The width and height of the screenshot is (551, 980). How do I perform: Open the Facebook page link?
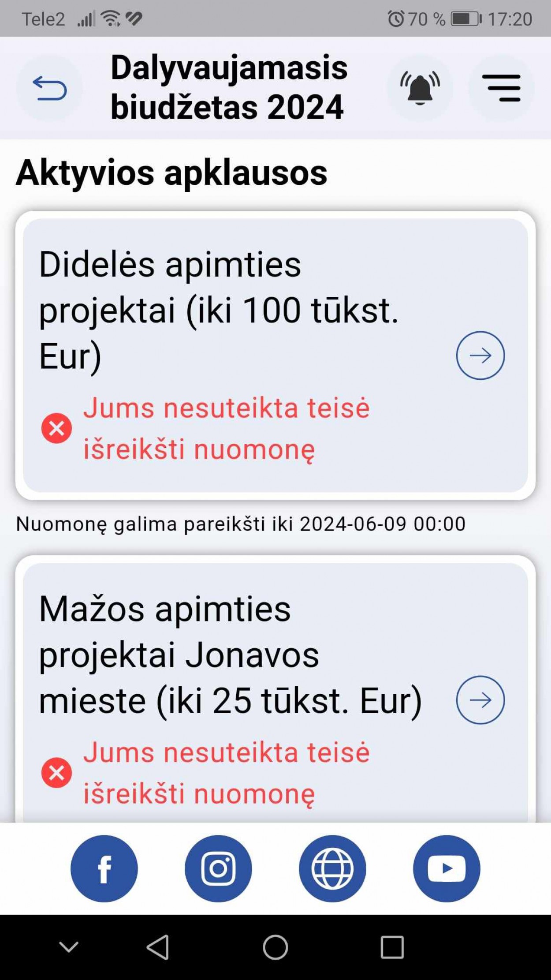point(104,868)
